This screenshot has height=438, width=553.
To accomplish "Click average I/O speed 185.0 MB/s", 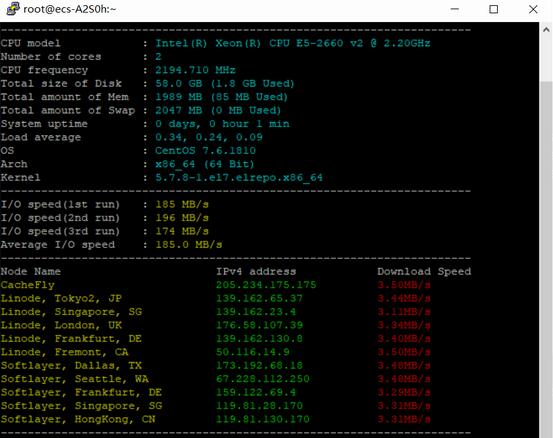I will [x=189, y=245].
